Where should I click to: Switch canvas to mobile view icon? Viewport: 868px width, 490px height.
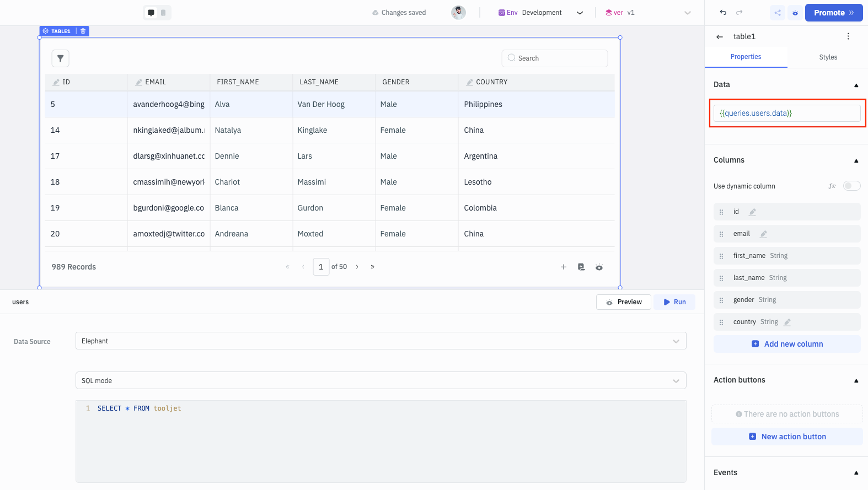163,13
